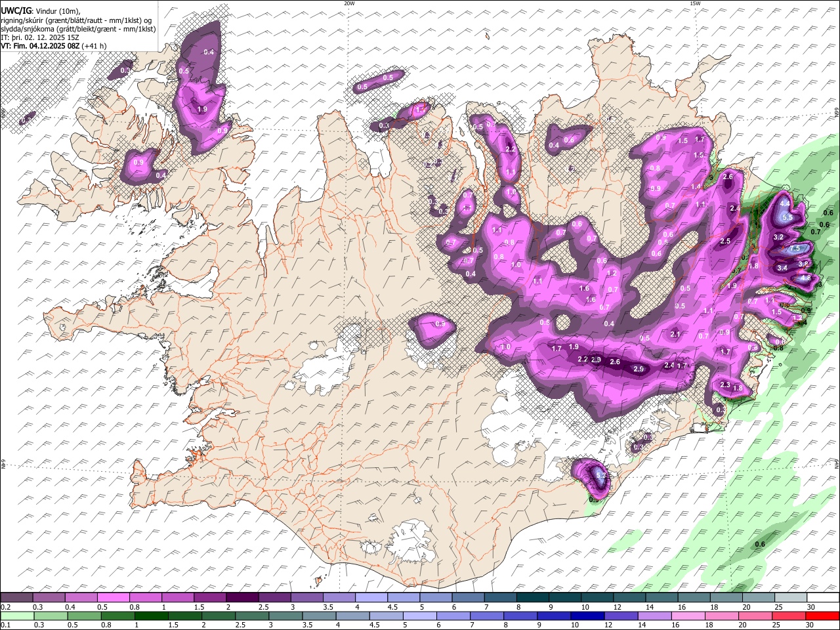The image size is (840, 630).
Task: Pick the pale green 0.1 swatch in the bottom legend row
Action: pos(16,616)
